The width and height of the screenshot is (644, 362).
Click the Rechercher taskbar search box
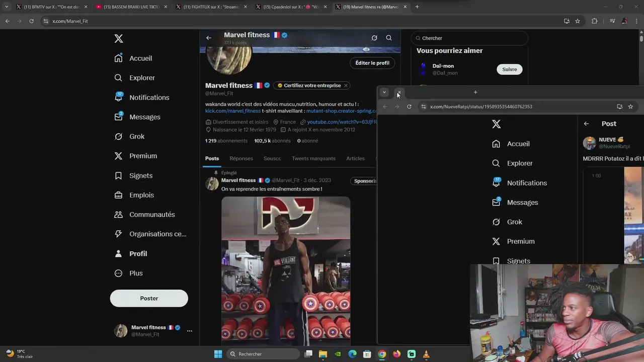tap(262, 354)
